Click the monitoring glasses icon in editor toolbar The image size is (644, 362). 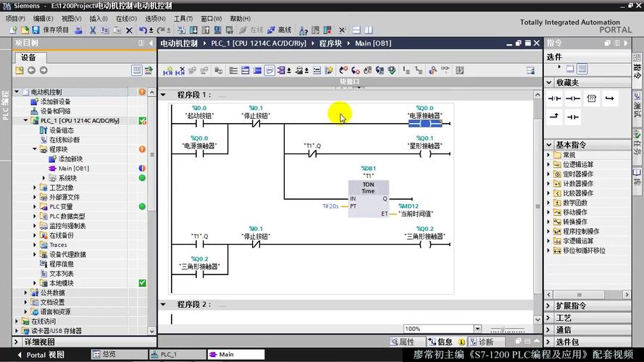point(446,70)
